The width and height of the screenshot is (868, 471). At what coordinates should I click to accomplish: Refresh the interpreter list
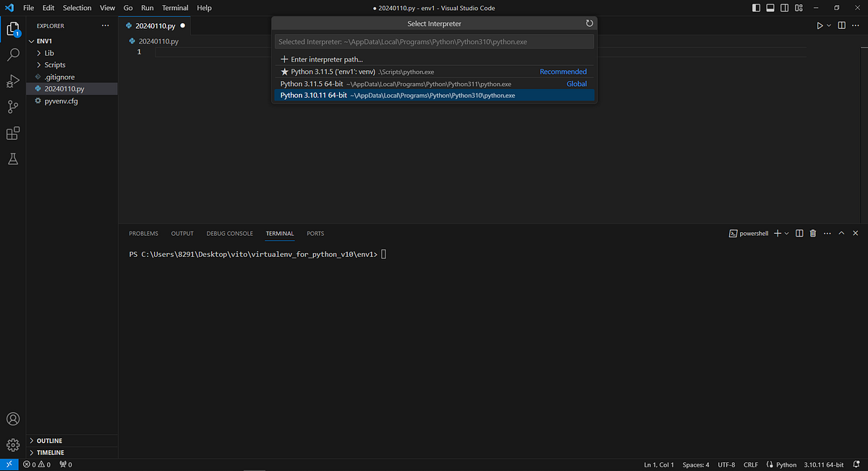590,24
